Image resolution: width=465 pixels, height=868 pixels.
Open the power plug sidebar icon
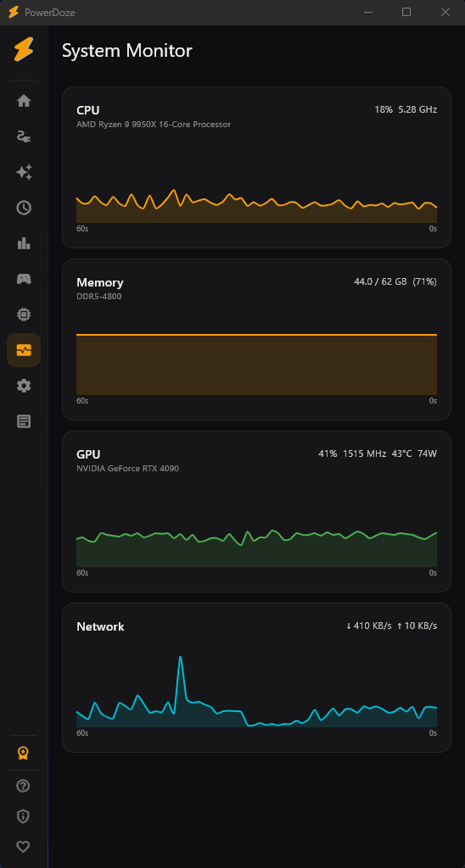[24, 136]
